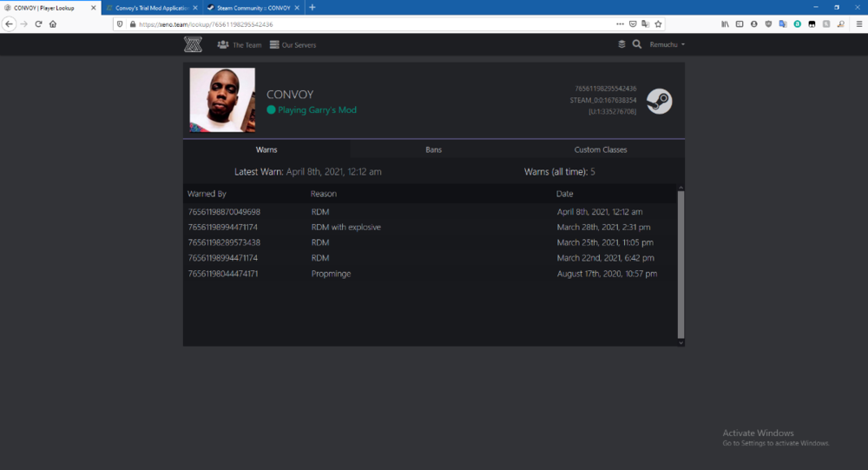
Task: Bookmark this page with the star icon
Action: [x=657, y=24]
